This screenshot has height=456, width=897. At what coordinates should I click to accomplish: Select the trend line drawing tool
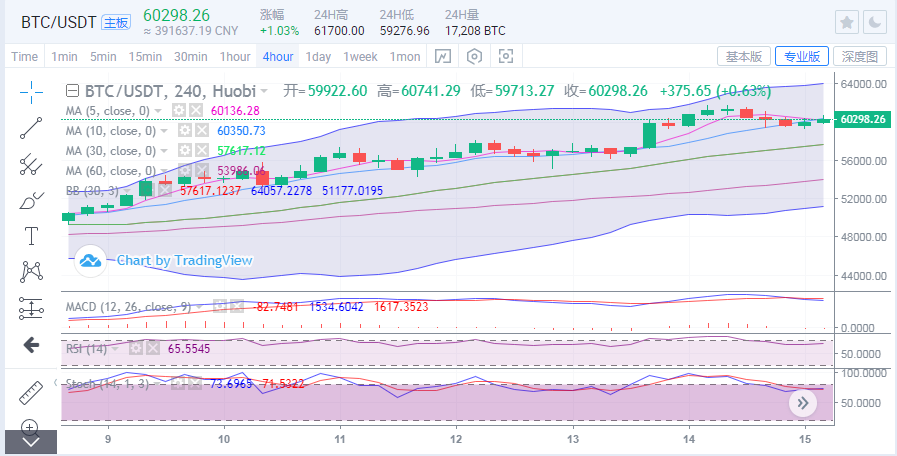pyautogui.click(x=31, y=128)
